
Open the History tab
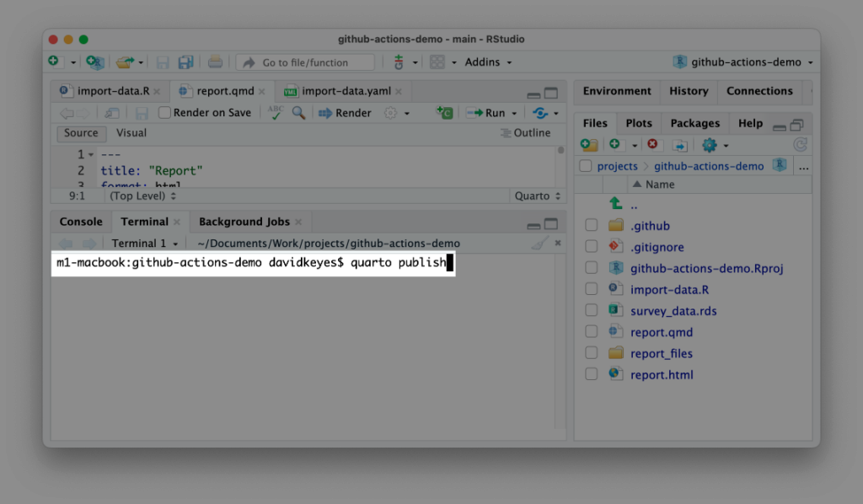point(689,91)
